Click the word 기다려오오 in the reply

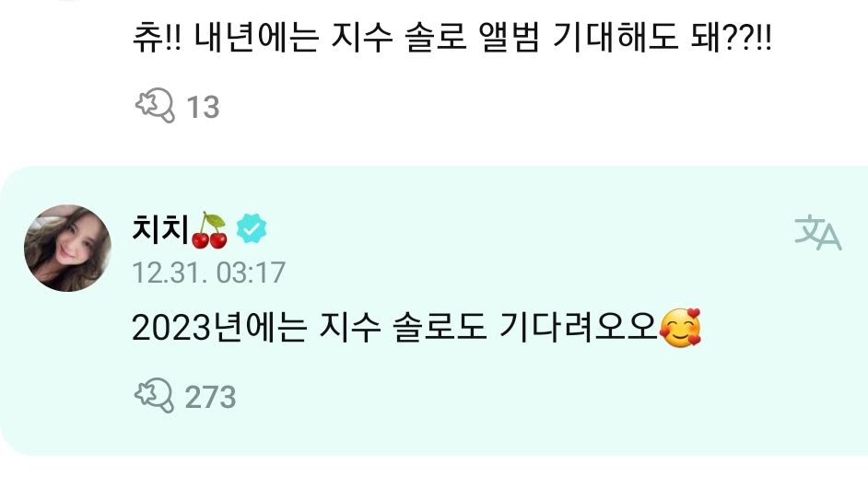click(578, 328)
